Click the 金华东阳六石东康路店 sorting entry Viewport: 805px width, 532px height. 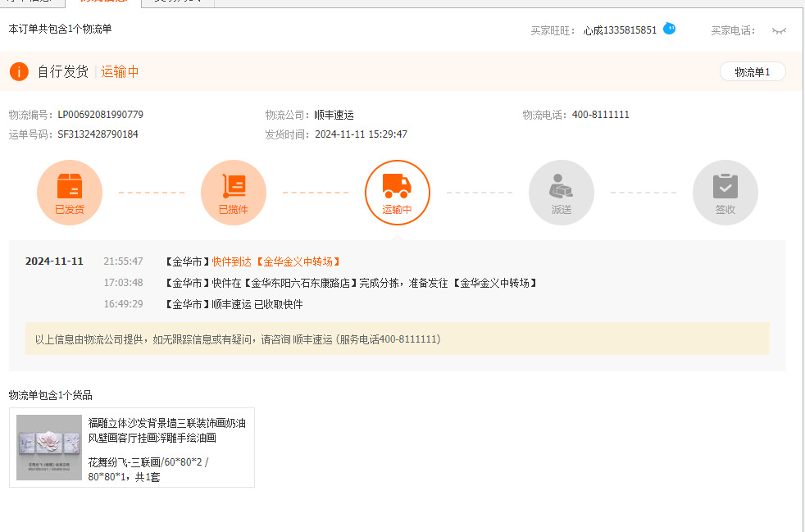tap(351, 283)
